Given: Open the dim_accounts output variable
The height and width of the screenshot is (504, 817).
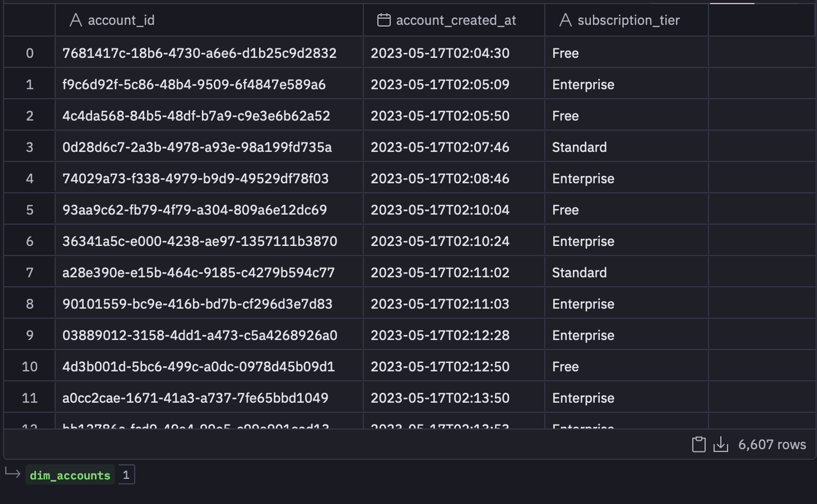Looking at the screenshot, I should click(x=70, y=475).
